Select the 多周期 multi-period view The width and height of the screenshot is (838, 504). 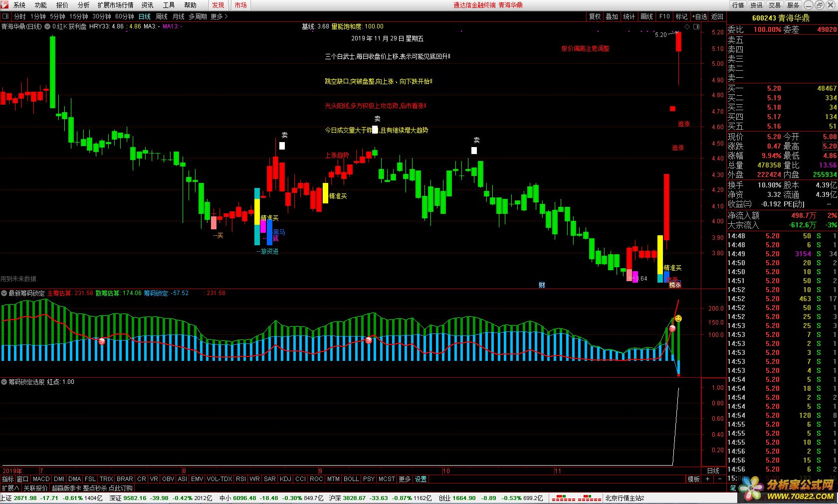[x=198, y=16]
